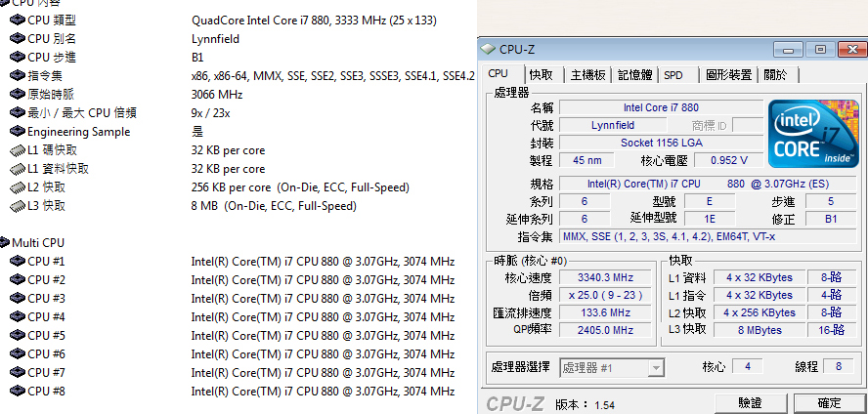The height and width of the screenshot is (414, 868).
Task: Click the 確定 button in CPU-Z
Action: point(829,404)
